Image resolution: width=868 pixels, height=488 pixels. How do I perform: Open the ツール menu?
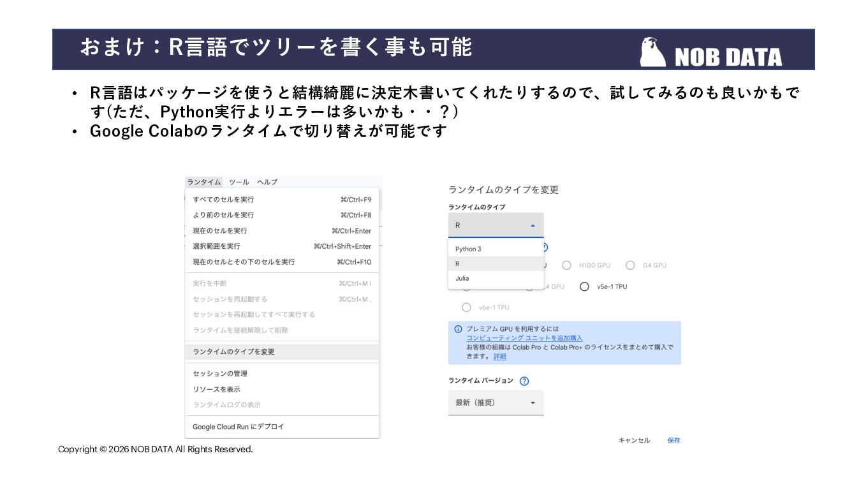tap(239, 182)
